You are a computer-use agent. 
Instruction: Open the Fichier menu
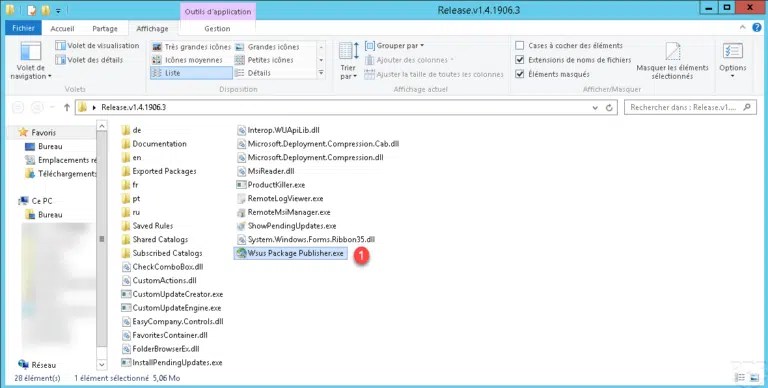click(x=24, y=28)
